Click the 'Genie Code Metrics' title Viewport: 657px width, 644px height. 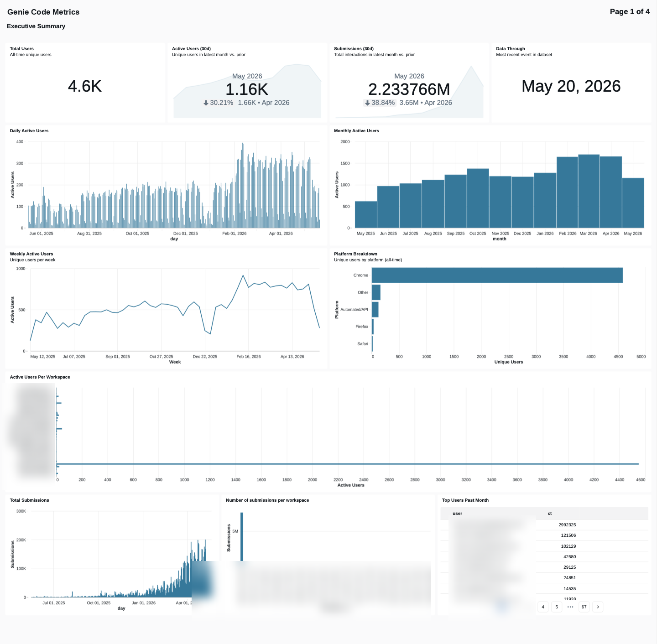click(x=43, y=12)
